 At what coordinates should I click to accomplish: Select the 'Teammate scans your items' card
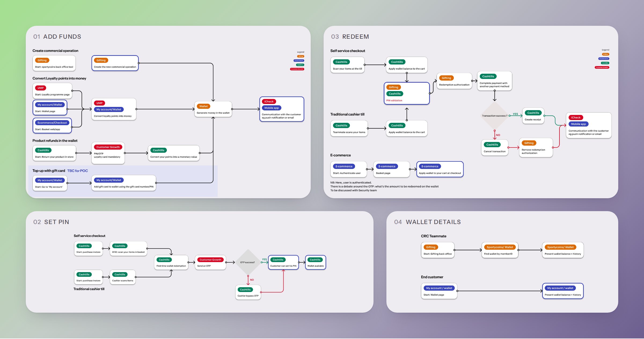point(349,128)
